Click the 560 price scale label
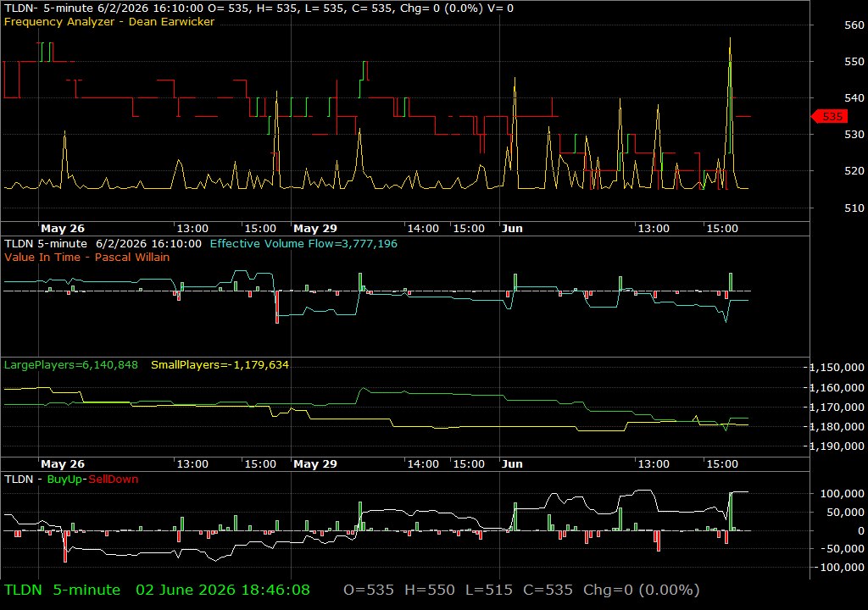 click(x=854, y=25)
